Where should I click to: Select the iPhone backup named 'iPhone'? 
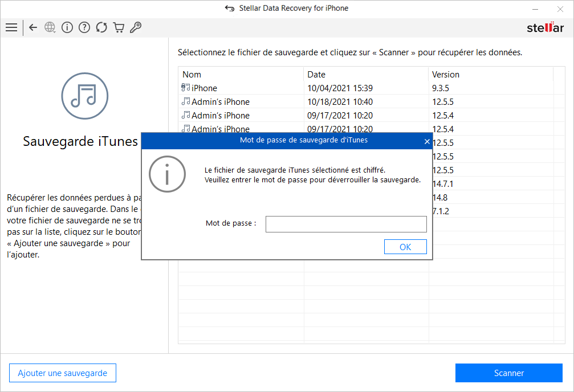204,88
